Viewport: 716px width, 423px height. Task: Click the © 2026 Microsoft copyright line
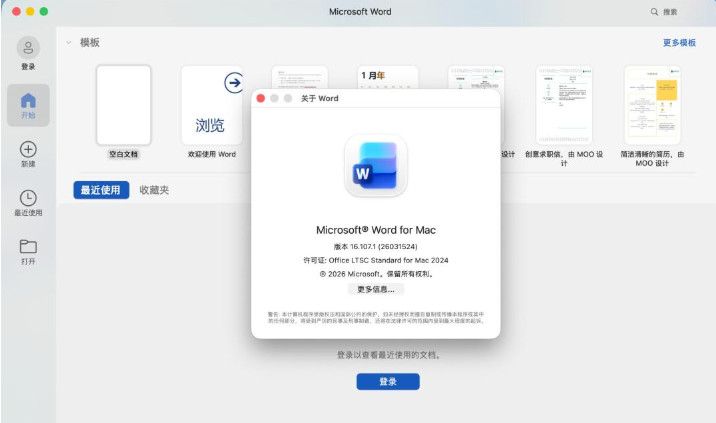(376, 274)
